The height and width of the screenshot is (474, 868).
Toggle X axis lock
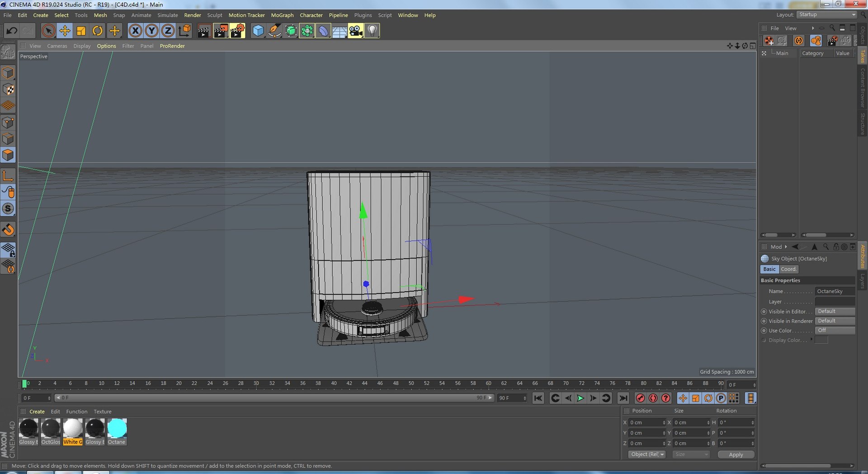tap(135, 31)
